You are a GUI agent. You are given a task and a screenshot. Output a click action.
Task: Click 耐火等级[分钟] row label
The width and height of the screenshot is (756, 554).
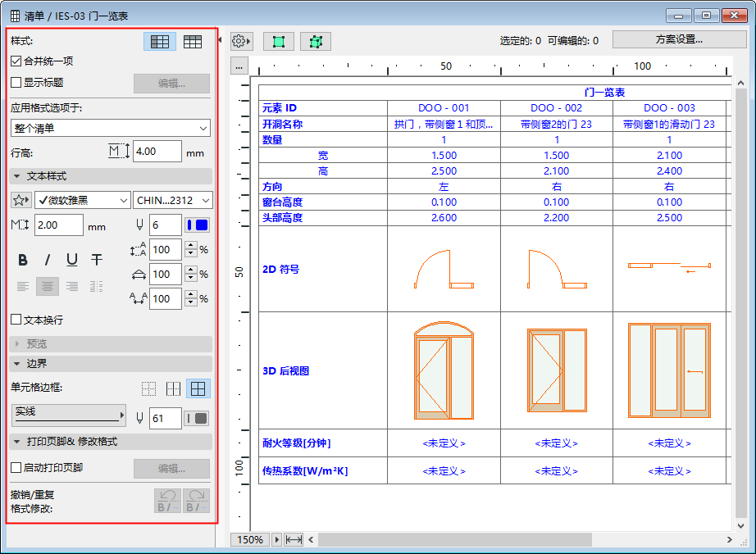297,443
